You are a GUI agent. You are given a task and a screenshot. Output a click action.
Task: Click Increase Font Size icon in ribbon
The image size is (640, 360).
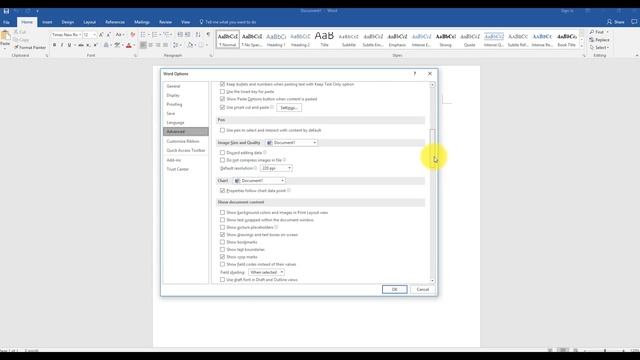[x=101, y=35]
